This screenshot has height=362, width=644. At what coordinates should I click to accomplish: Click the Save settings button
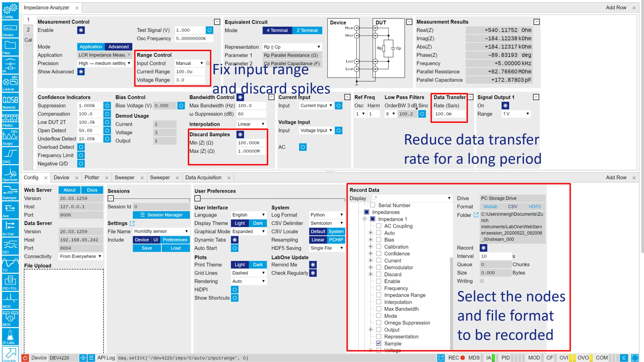[147, 248]
